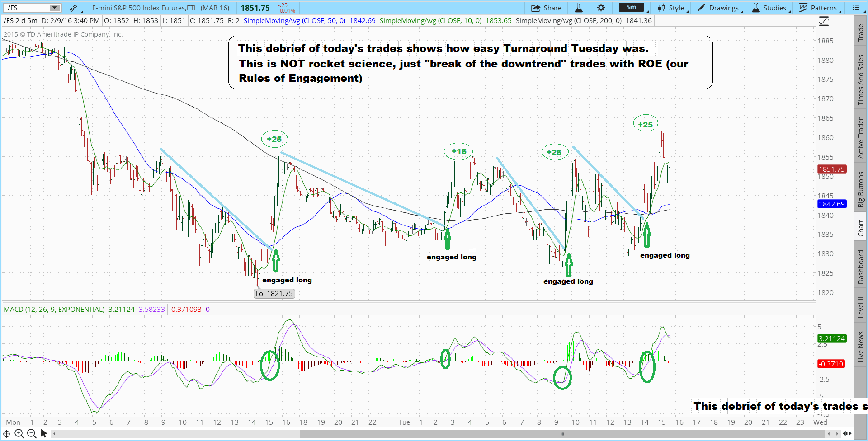Open the /ES symbol dropdown
This screenshot has width=868, height=441.
click(55, 8)
